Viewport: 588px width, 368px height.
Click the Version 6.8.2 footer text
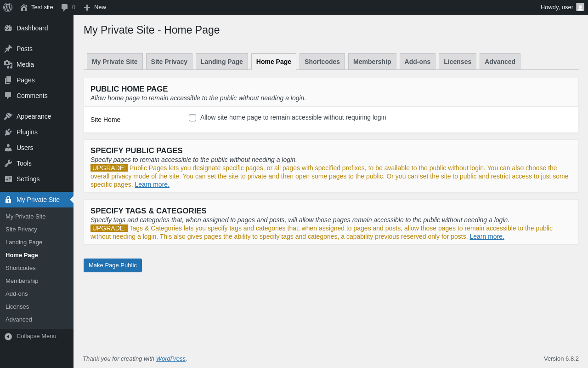tap(561, 358)
